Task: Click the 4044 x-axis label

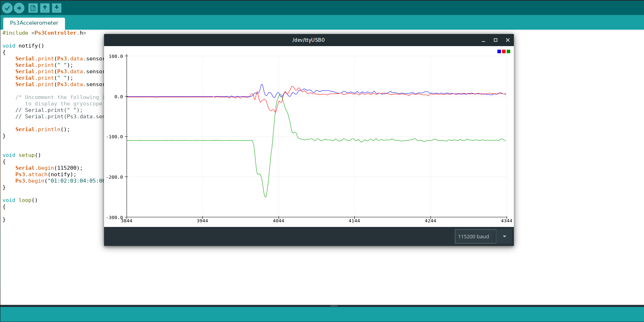Action: click(279, 221)
